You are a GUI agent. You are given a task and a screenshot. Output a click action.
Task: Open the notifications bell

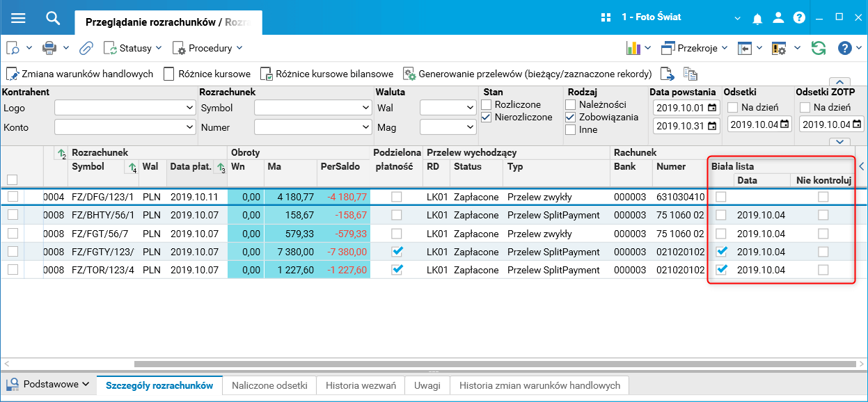coord(759,17)
